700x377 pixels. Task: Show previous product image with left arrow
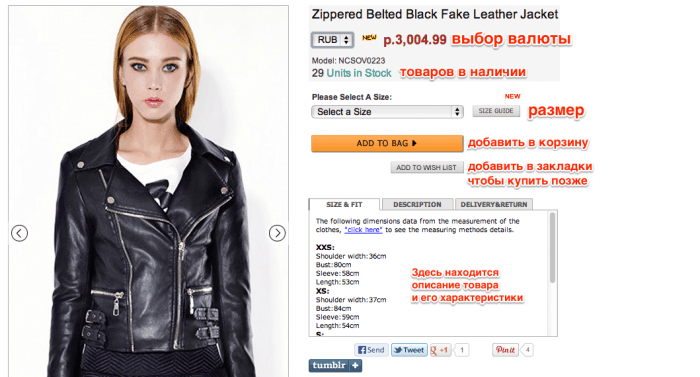tap(19, 233)
